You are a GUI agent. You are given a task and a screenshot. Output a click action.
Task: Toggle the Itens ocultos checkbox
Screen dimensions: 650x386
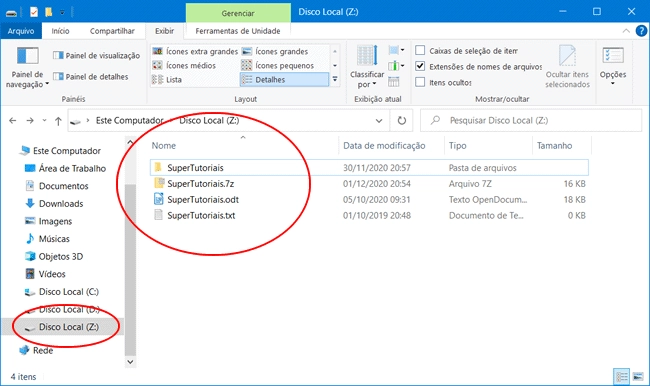420,82
